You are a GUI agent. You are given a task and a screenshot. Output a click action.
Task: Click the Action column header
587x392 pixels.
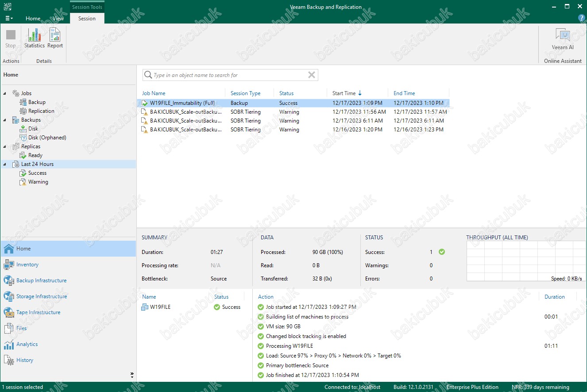pos(266,297)
